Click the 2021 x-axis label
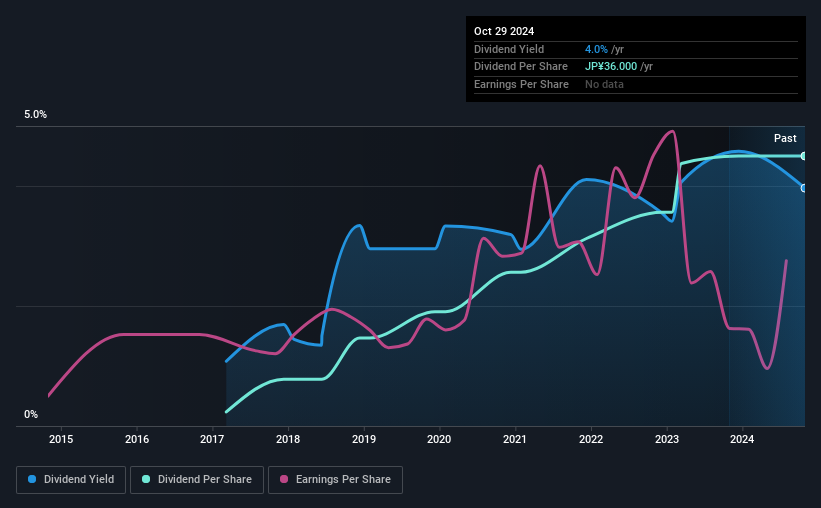This screenshot has height=508, width=821. click(x=515, y=439)
